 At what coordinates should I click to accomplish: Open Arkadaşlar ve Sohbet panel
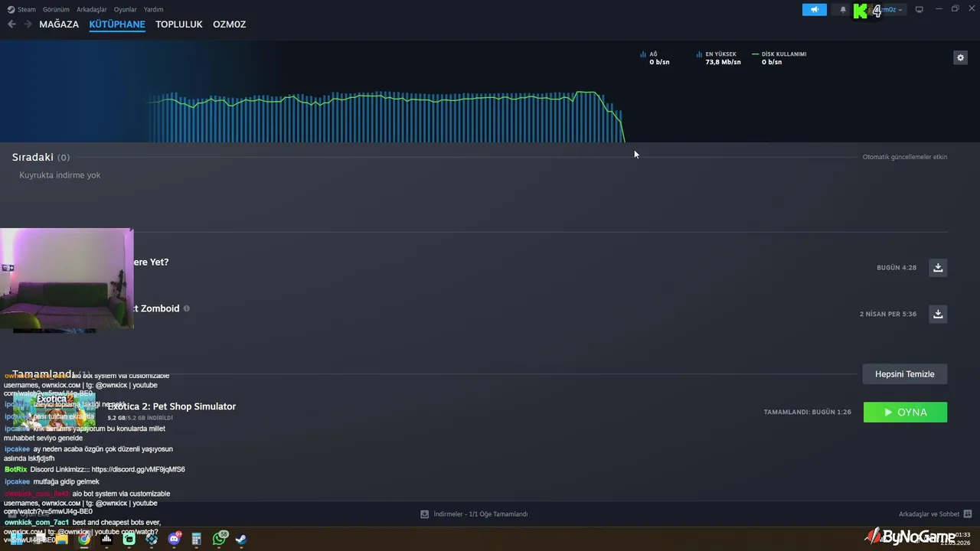[x=929, y=514]
